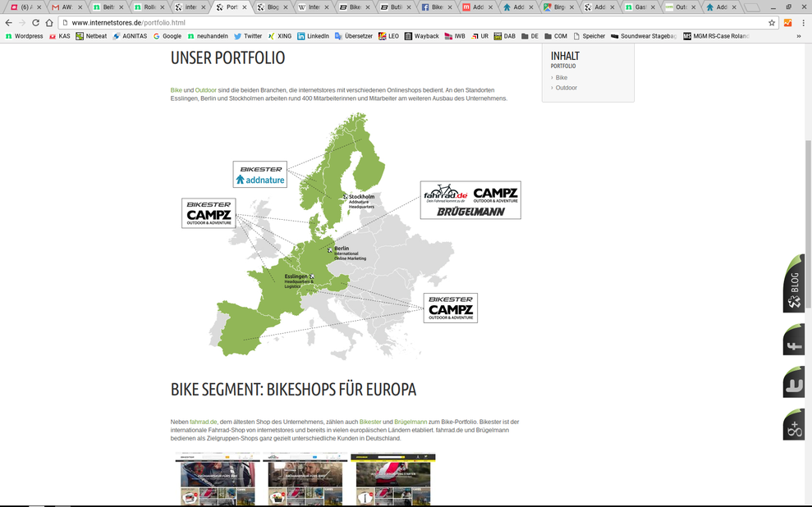
Task: Open the Wordpress bookmark
Action: click(x=25, y=36)
